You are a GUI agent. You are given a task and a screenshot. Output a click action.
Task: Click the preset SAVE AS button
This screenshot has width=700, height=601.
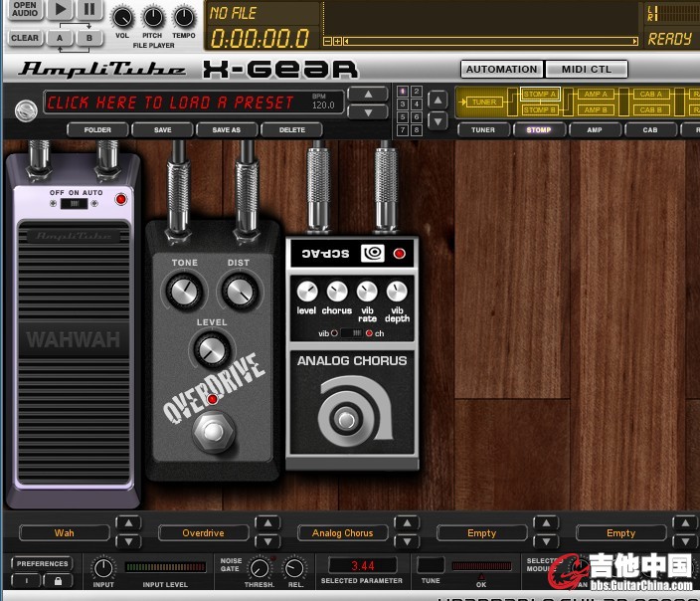coord(227,130)
